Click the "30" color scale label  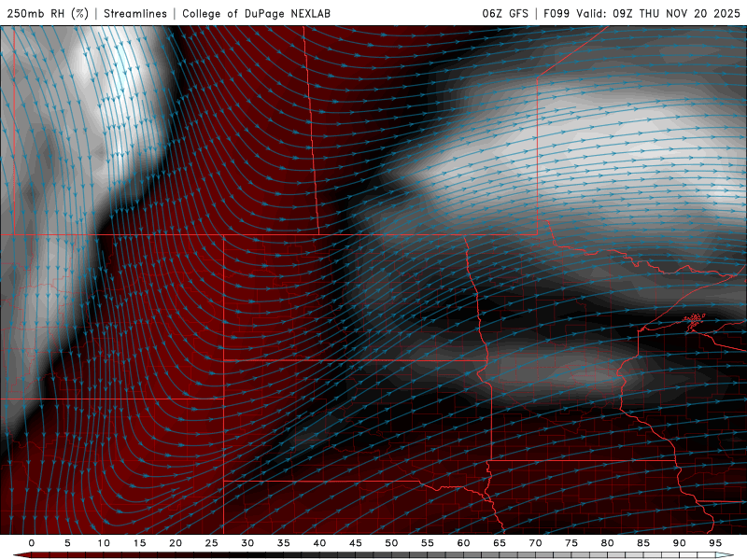(247, 543)
